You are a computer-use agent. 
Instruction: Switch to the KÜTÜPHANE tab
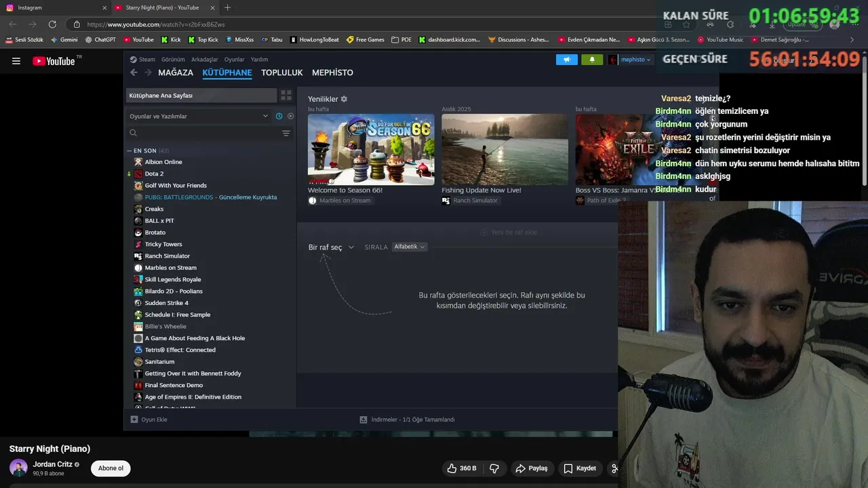227,73
